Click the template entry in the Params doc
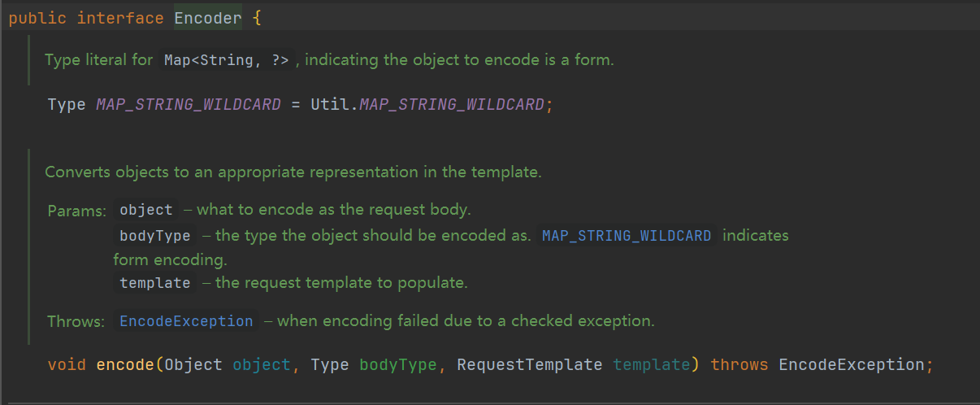980x405 pixels. click(x=154, y=283)
